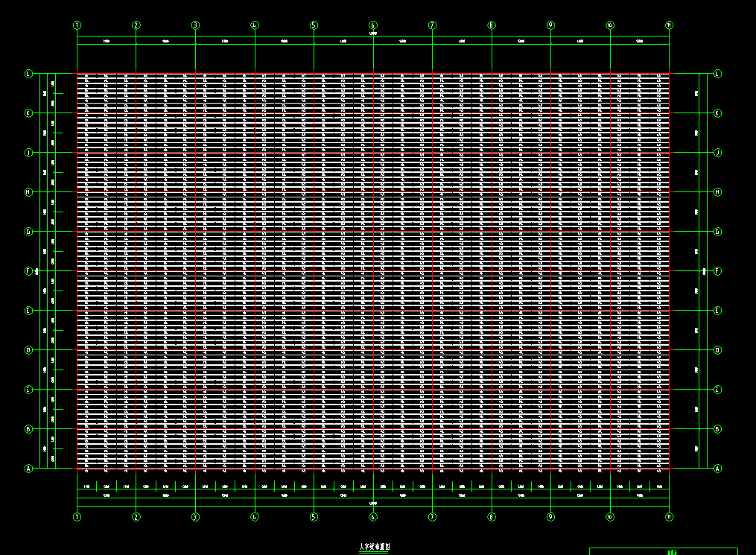This screenshot has width=756, height=555.
Task: Click axis bubble 3 in the bottom row
Action: (195, 517)
